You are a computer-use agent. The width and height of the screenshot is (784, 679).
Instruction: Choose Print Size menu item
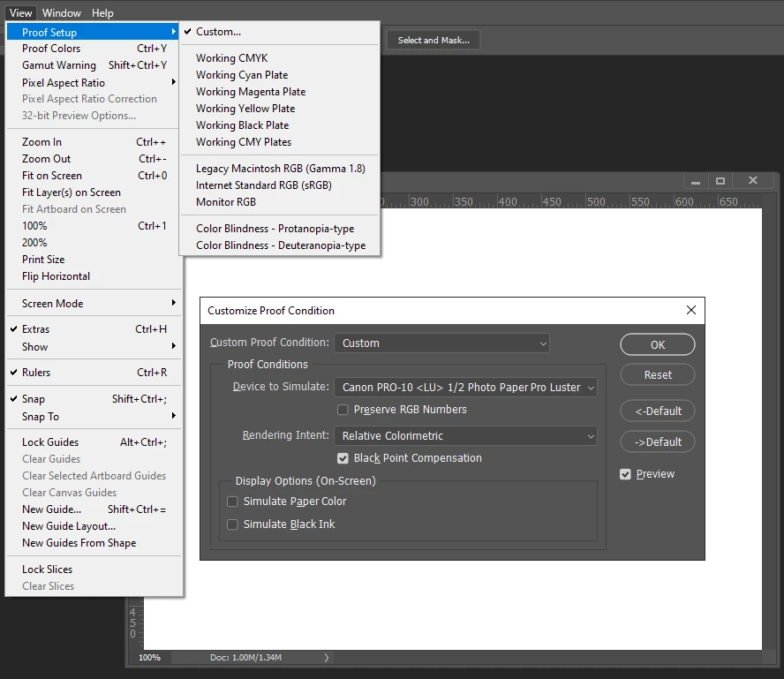click(x=94, y=260)
